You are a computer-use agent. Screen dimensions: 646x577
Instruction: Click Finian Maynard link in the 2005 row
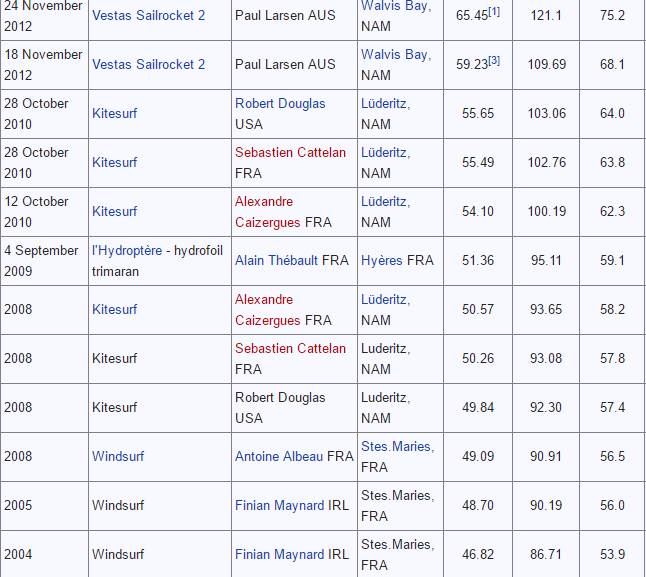(279, 505)
